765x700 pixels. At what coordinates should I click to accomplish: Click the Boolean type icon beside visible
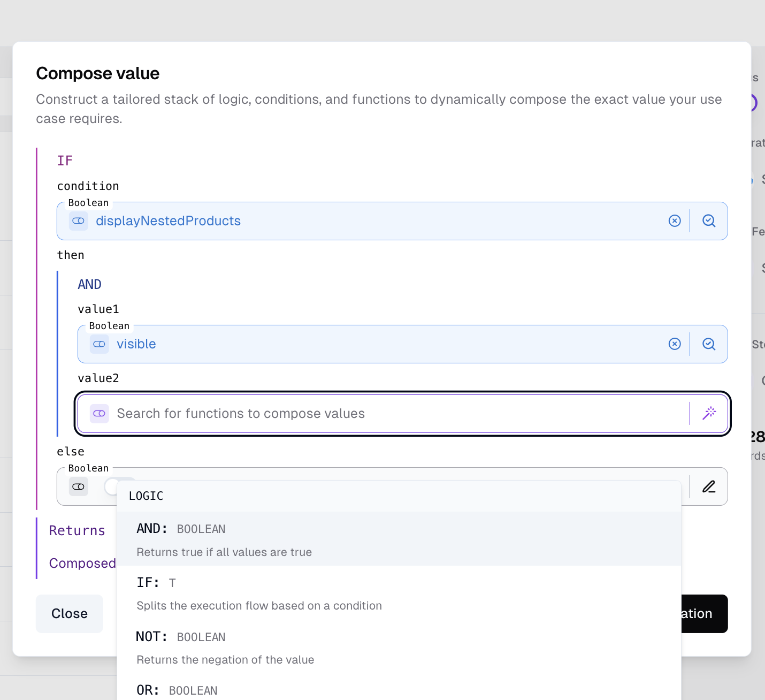coord(100,344)
